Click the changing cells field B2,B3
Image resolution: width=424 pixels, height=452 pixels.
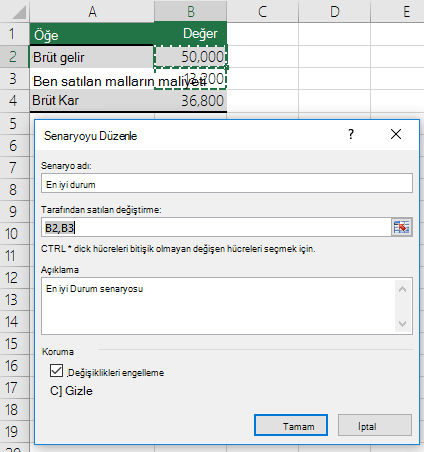click(216, 228)
